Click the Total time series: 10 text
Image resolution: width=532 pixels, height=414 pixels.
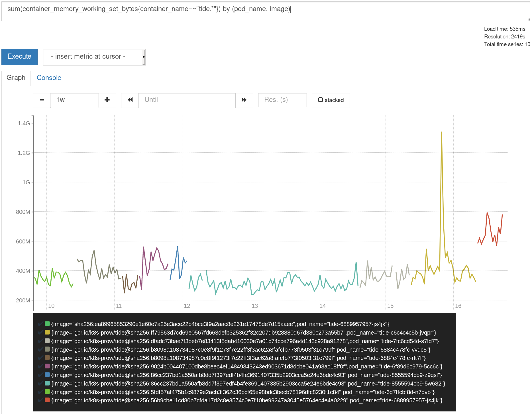coord(507,44)
